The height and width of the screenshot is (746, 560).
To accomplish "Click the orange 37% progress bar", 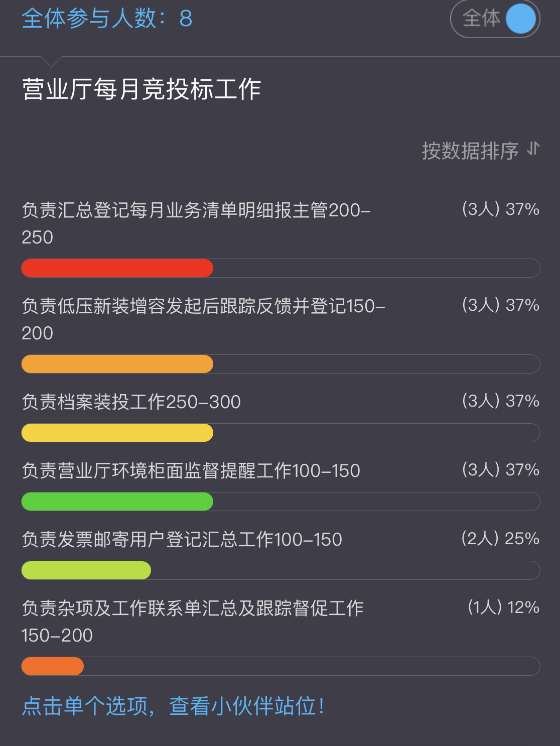I will (117, 364).
